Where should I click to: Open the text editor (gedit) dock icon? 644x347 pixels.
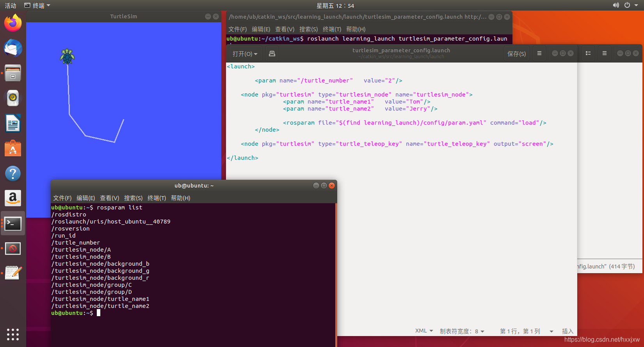[13, 273]
